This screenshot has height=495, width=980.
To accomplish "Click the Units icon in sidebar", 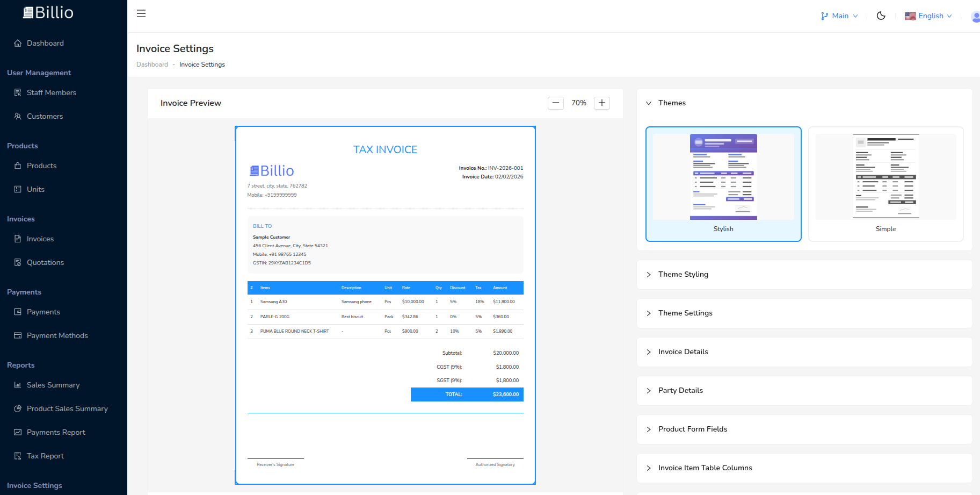I will (x=18, y=189).
